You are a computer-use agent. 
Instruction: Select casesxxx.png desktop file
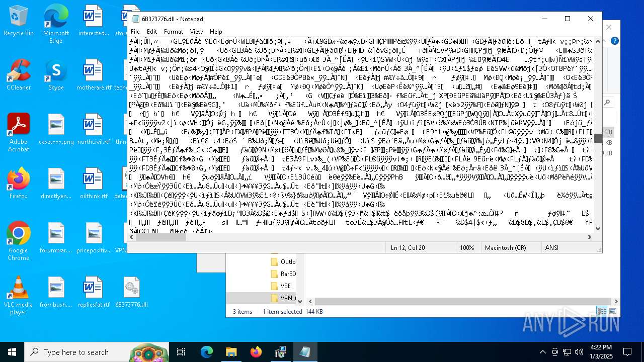pos(56,129)
